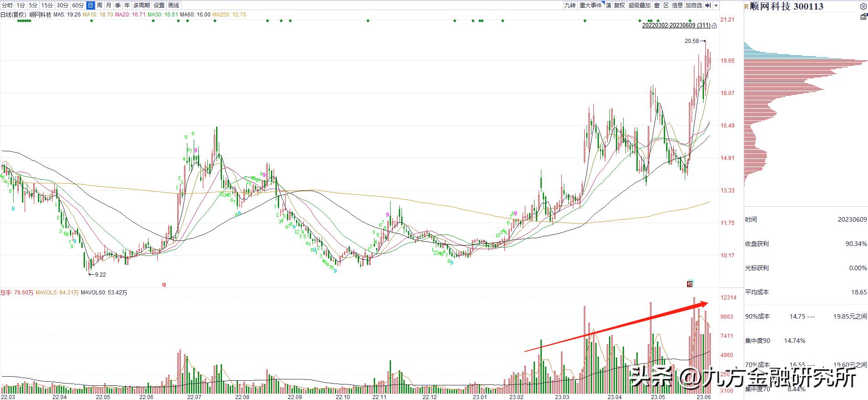Click the red q marker below chart
Screen dimensions: 868x400
coord(164,284)
